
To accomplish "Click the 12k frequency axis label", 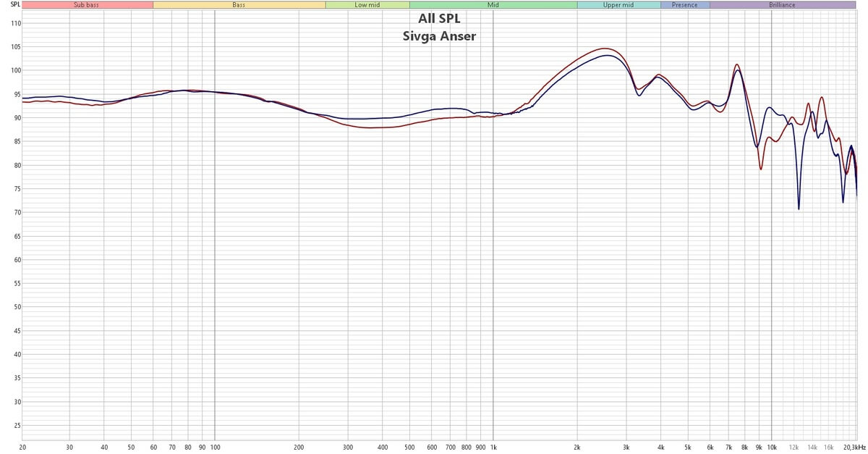I will (793, 447).
